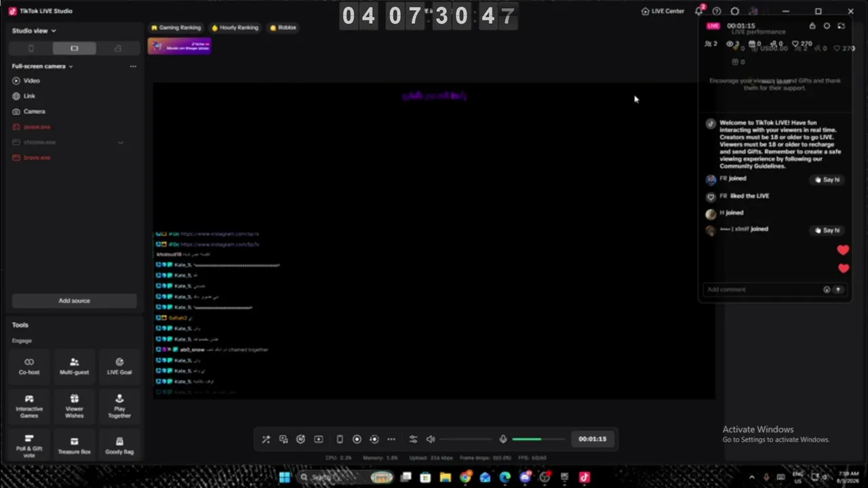Open Microsoft Edge from taskbar

pyautogui.click(x=505, y=477)
